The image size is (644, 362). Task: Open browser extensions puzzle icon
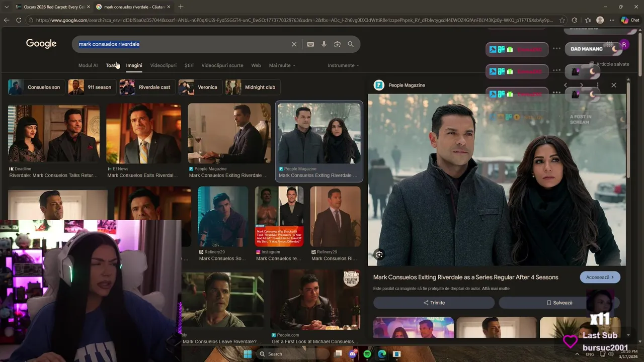(x=575, y=20)
